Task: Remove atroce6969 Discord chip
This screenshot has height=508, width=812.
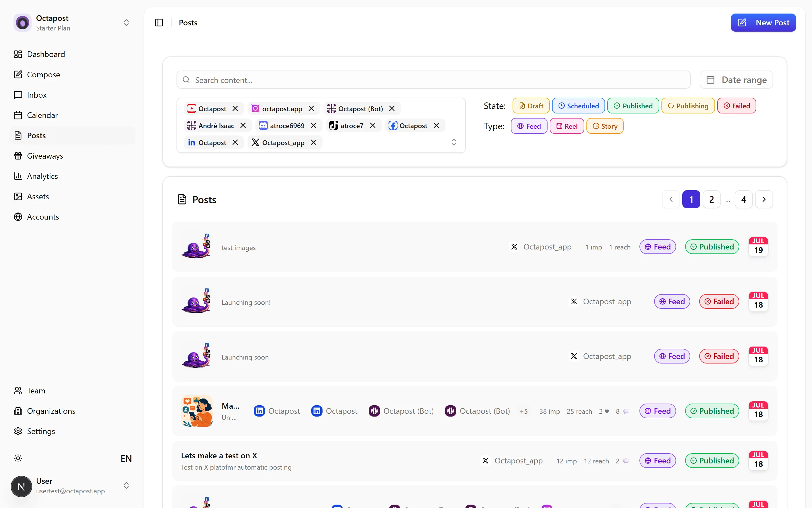Action: (314, 125)
